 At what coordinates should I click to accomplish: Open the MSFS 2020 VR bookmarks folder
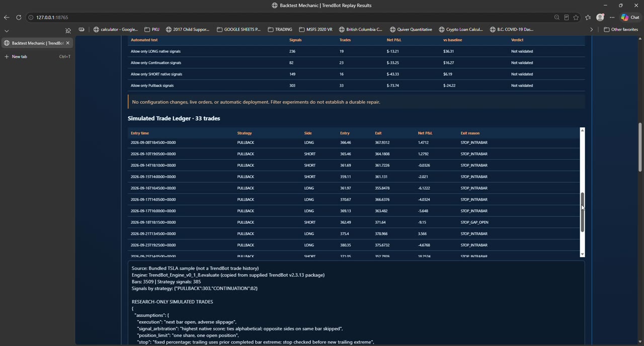[x=315, y=29]
